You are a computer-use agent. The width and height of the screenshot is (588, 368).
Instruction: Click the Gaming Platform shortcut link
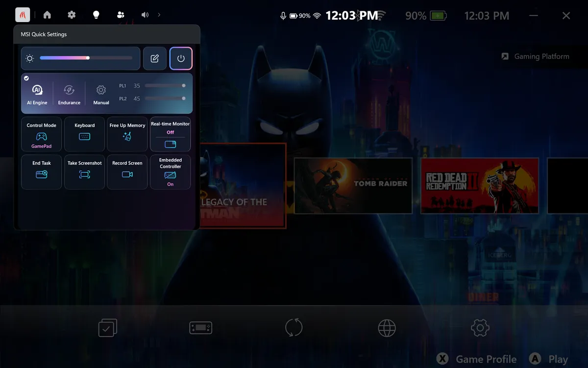point(535,56)
